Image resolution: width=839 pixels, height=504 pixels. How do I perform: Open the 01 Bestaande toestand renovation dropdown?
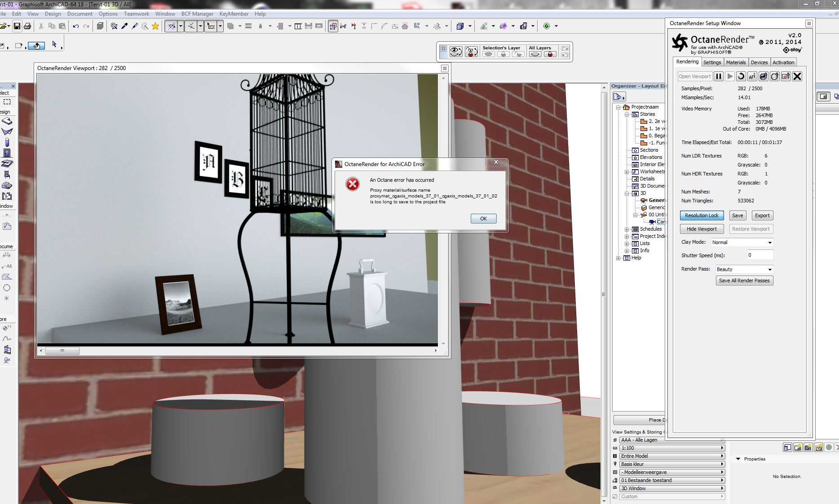click(672, 480)
